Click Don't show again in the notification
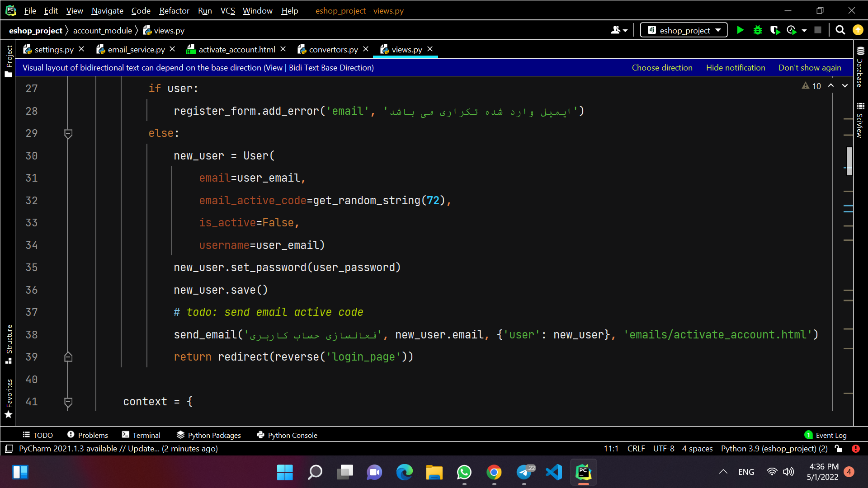Image resolution: width=868 pixels, height=488 pixels. 810,67
